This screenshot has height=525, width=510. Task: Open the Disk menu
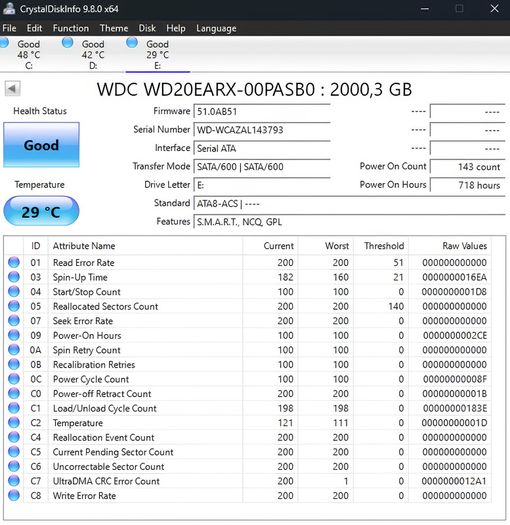pos(147,28)
